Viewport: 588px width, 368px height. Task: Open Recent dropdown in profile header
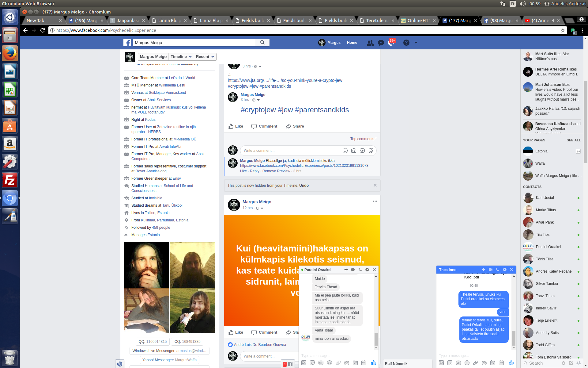[205, 57]
